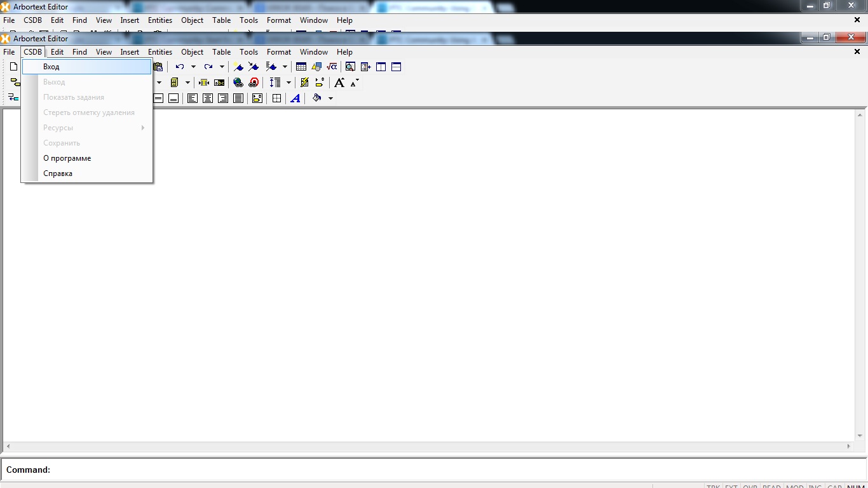This screenshot has width=868, height=488.
Task: Toggle CAP indicator in the status bar
Action: [835, 486]
